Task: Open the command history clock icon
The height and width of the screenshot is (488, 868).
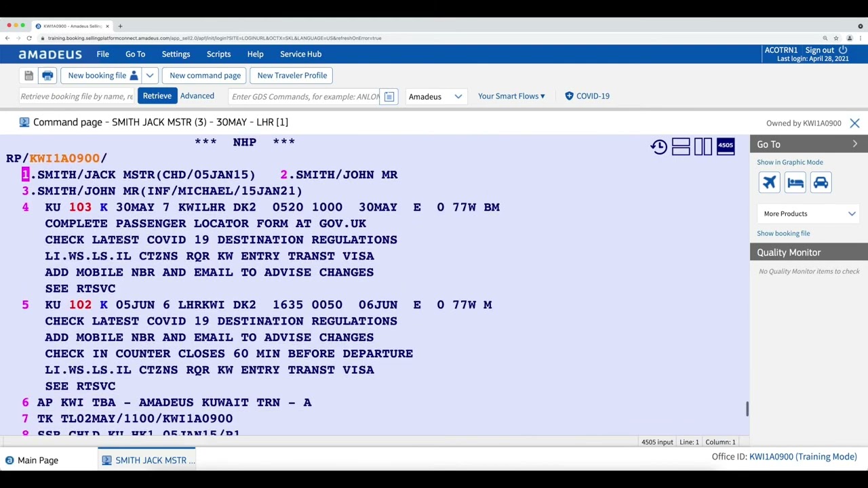Action: click(658, 146)
